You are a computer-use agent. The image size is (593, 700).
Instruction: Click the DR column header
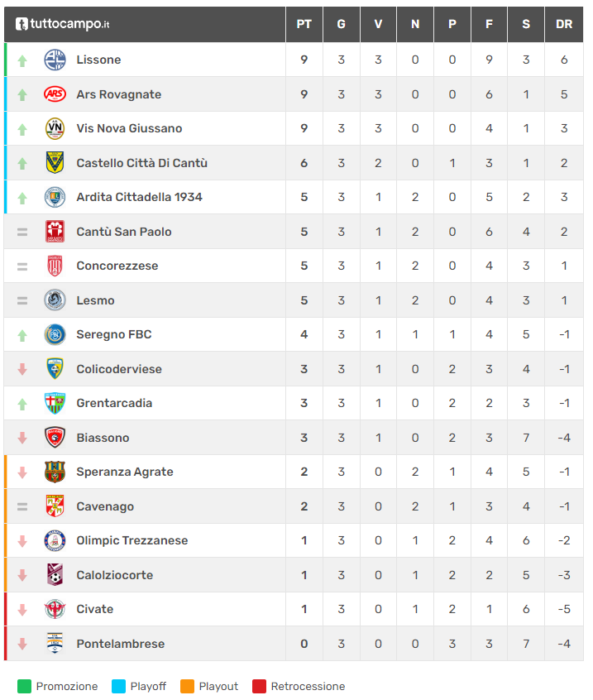click(564, 24)
